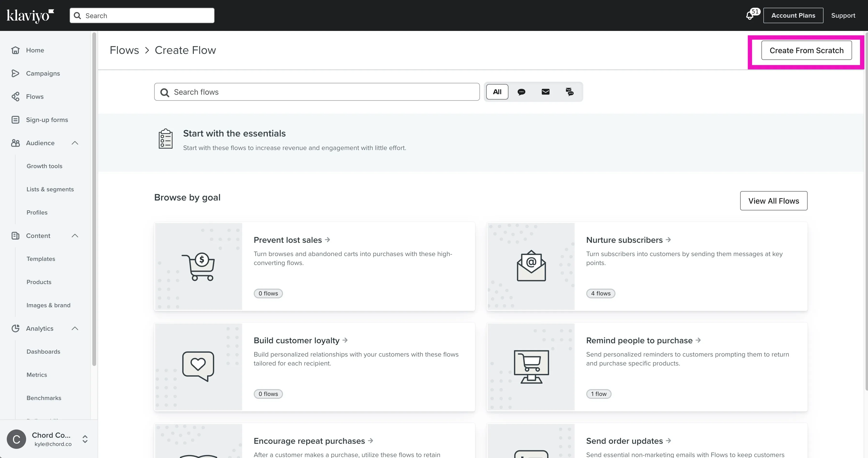Open Lists & segments

pyautogui.click(x=50, y=189)
